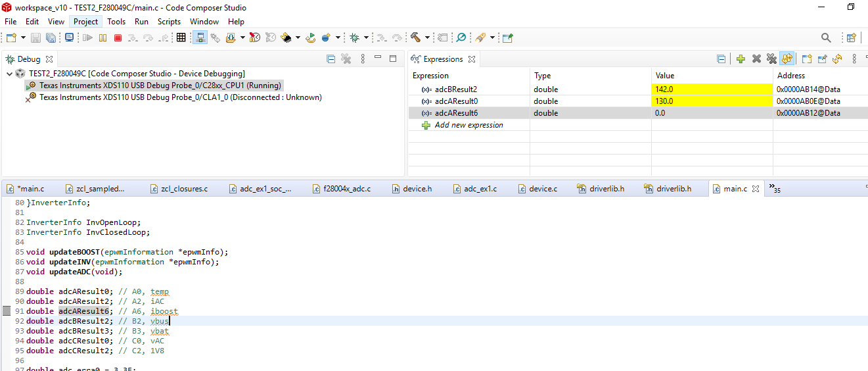Collapse the TEST2_F280049C debug tree node
Image resolution: width=868 pixels, height=371 pixels.
coord(9,74)
